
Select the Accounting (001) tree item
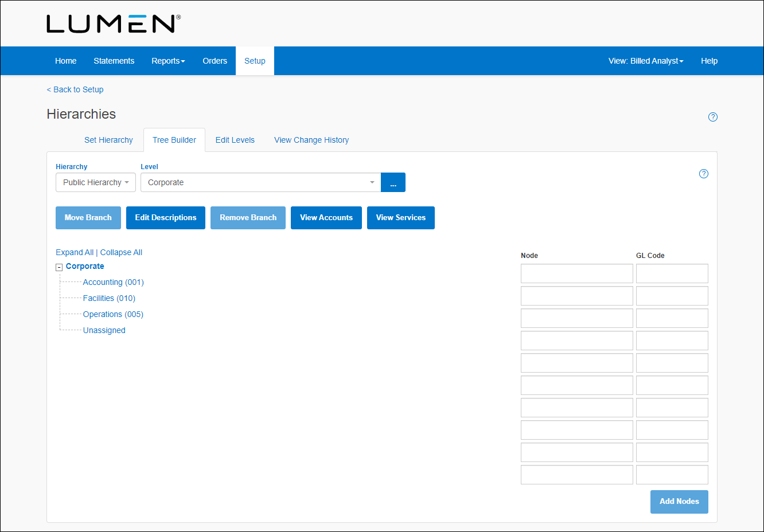[x=113, y=282]
